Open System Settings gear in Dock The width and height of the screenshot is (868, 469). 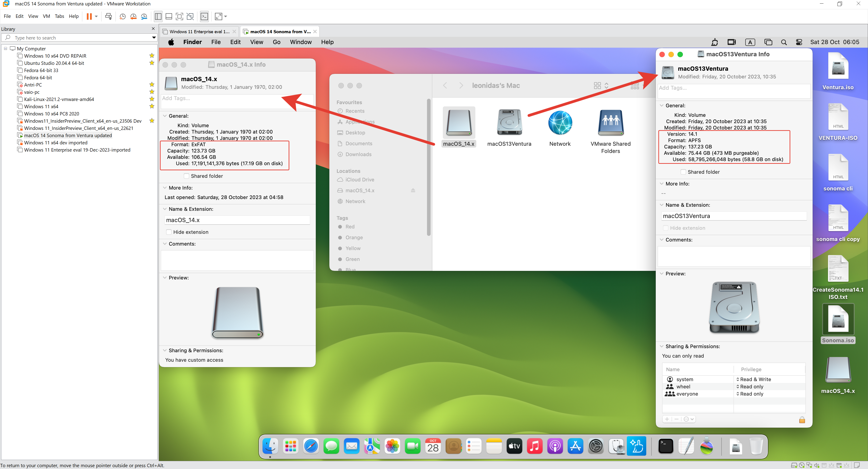point(596,446)
